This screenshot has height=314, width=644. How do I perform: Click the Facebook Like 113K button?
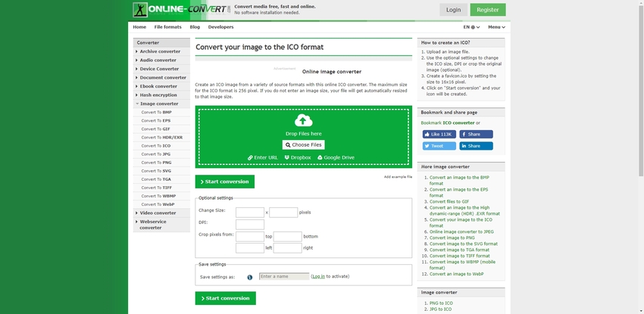pos(439,134)
